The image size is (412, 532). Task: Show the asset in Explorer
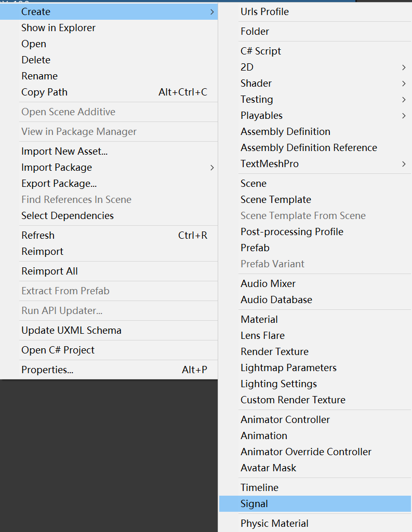(58, 28)
